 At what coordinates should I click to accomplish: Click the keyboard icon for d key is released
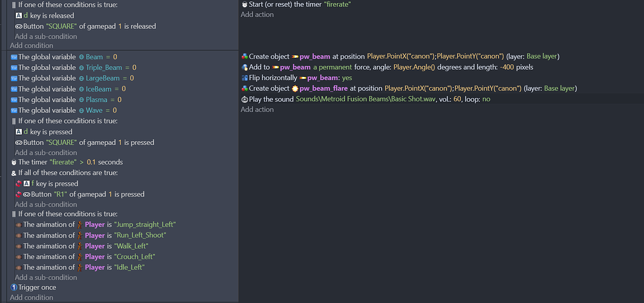(19, 16)
